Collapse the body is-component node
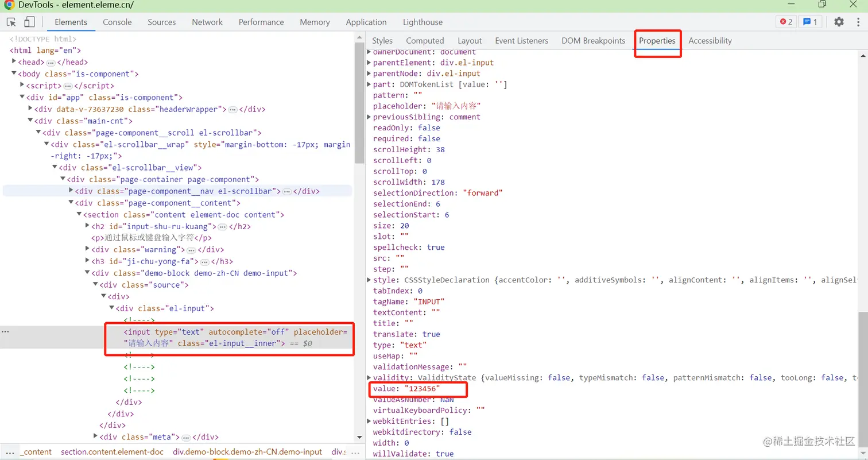The width and height of the screenshot is (868, 460). pyautogui.click(x=14, y=74)
